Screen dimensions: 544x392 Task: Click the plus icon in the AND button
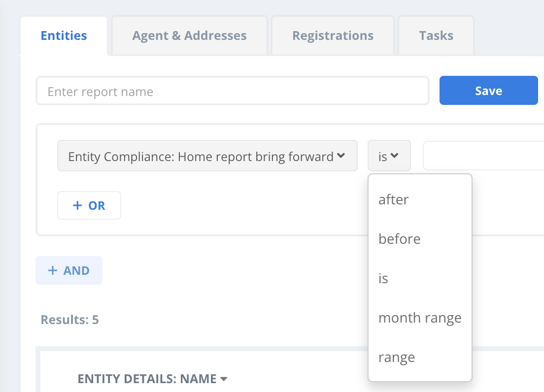pos(52,270)
